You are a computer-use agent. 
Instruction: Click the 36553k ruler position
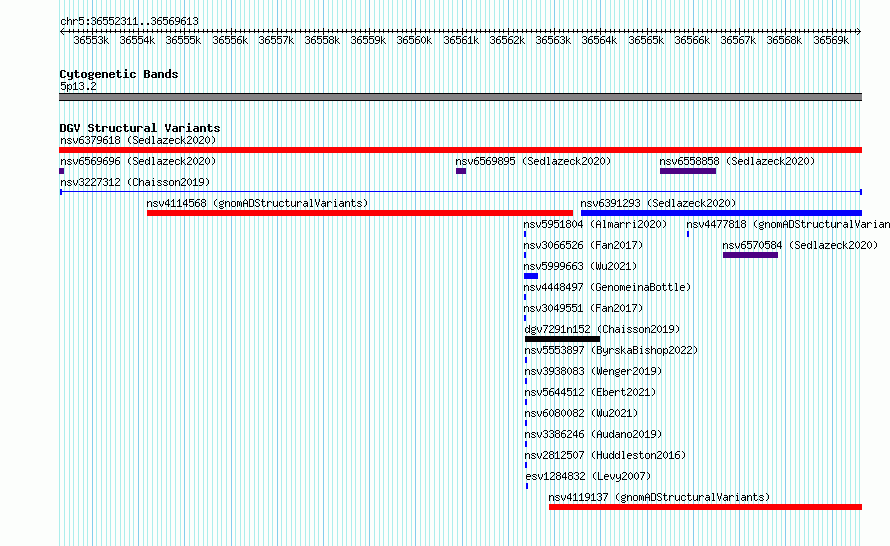point(91,40)
